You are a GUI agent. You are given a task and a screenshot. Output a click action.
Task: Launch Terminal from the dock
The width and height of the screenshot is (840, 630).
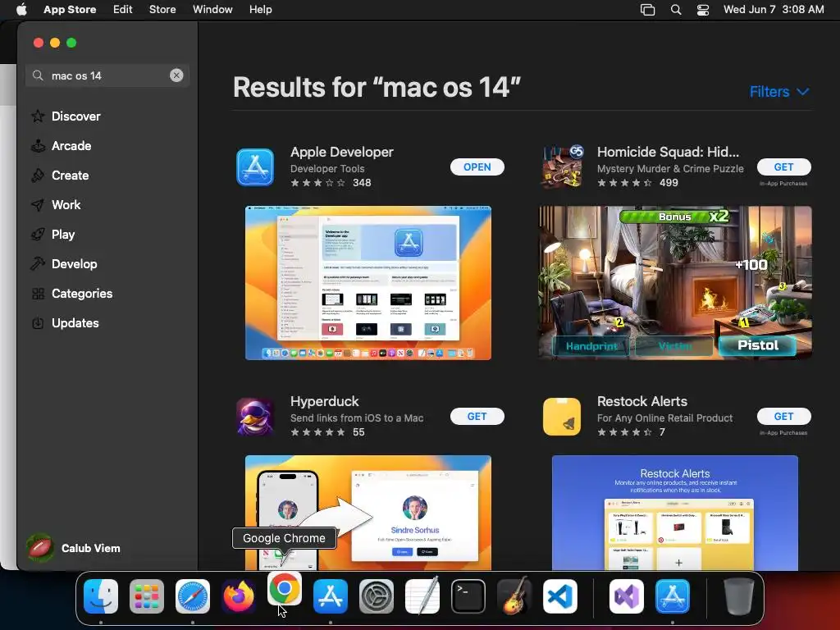(x=468, y=596)
